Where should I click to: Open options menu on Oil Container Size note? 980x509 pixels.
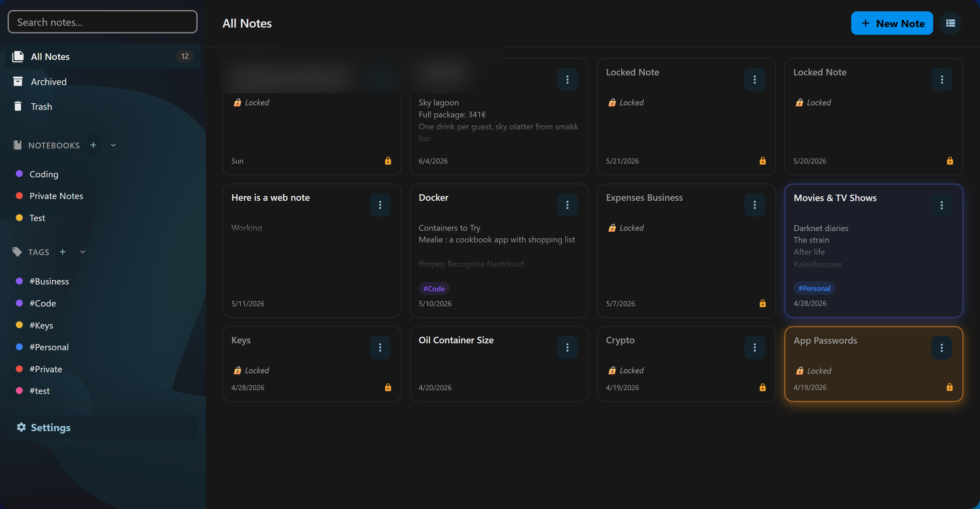(567, 347)
